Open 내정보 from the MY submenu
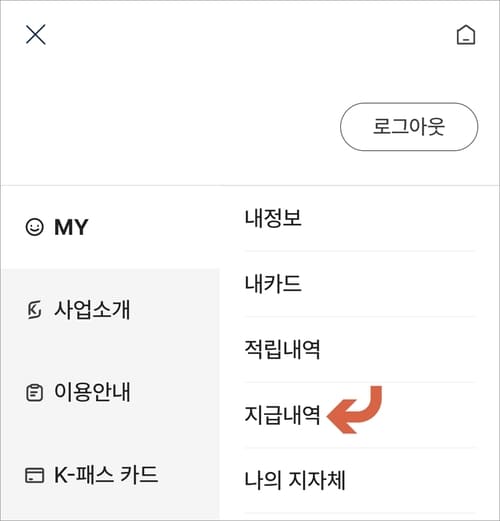Image resolution: width=500 pixels, height=521 pixels. pos(360,218)
